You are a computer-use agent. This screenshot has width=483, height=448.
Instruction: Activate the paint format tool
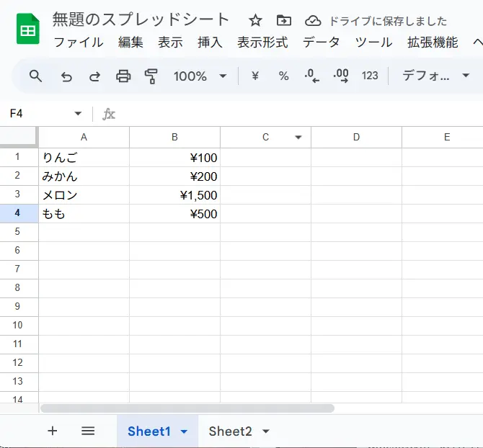[x=151, y=76]
